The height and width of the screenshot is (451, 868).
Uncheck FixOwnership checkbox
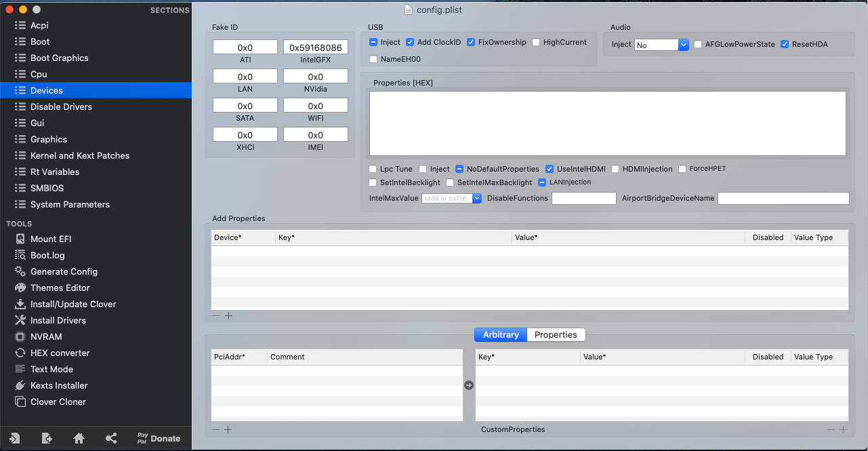(471, 42)
